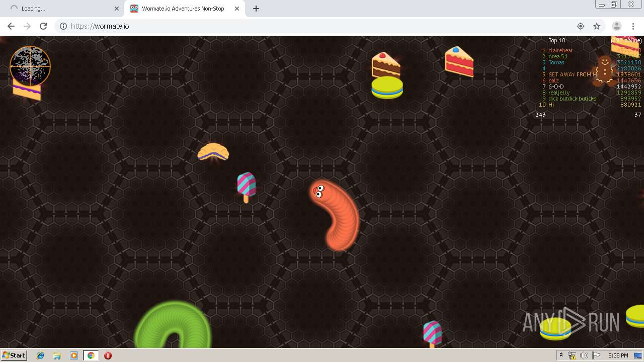This screenshot has height=362, width=644.
Task: Open a new browser tab
Action: click(x=256, y=9)
